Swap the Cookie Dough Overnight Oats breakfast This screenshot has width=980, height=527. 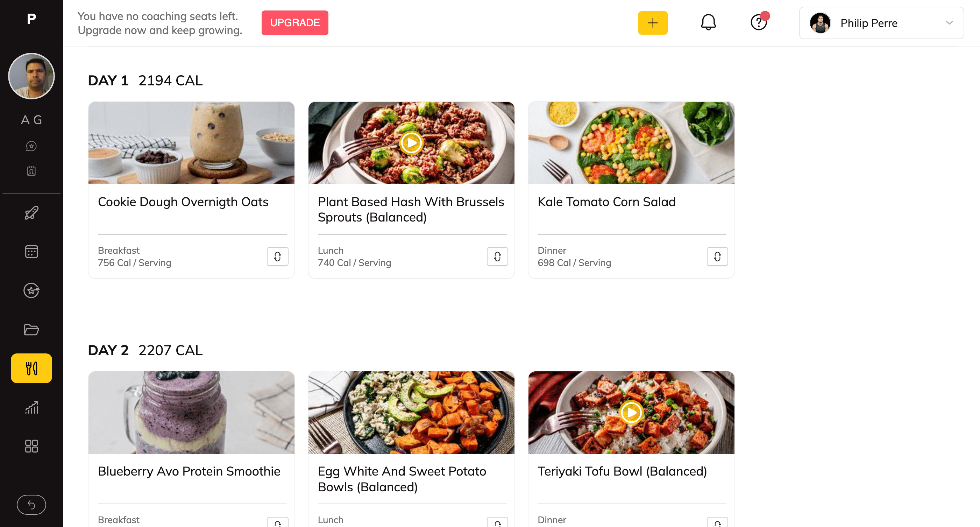[x=277, y=257]
